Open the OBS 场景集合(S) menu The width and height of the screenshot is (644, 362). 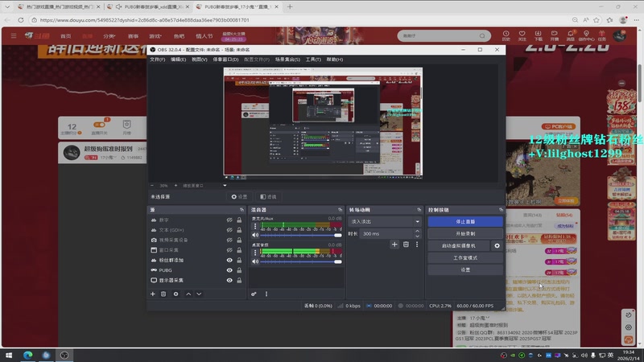click(287, 60)
